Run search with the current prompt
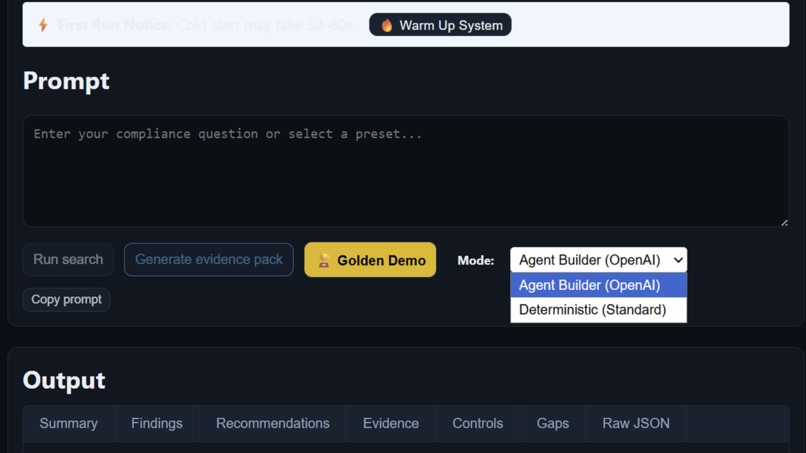Screen dimensions: 806x453 click(68, 259)
